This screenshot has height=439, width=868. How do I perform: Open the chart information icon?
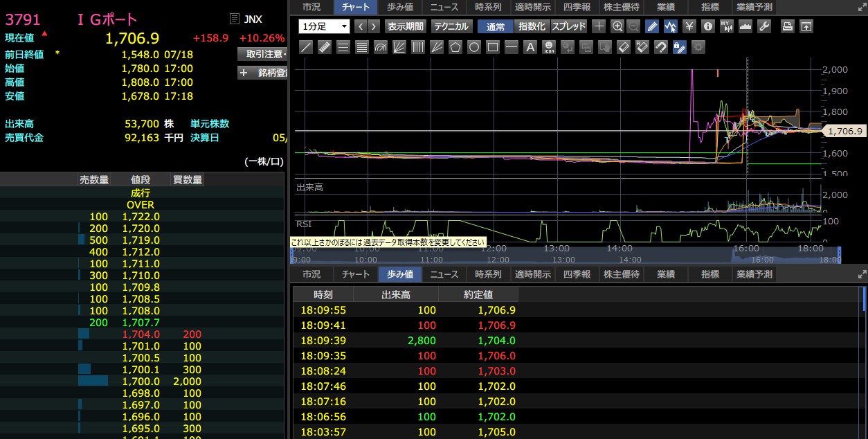click(x=708, y=26)
